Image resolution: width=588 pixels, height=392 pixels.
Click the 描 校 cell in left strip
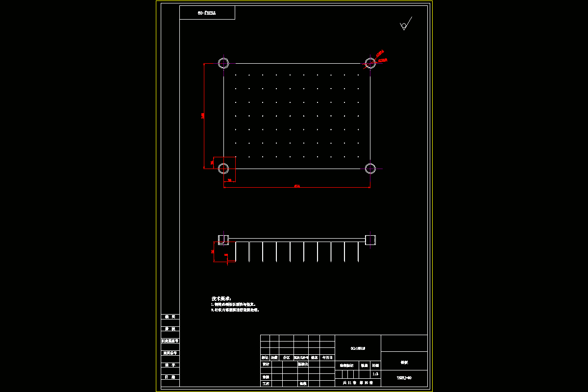coord(170,329)
